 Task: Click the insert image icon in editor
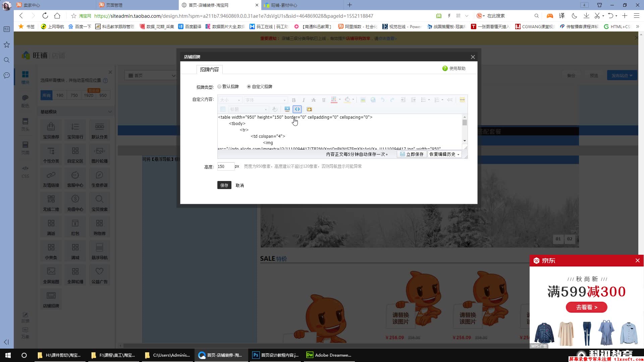tap(363, 100)
